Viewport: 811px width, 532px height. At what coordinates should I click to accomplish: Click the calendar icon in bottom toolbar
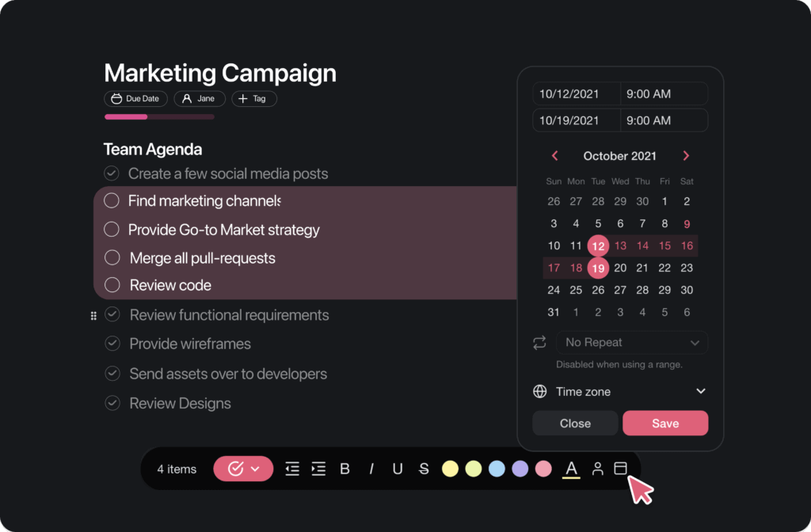pyautogui.click(x=621, y=469)
